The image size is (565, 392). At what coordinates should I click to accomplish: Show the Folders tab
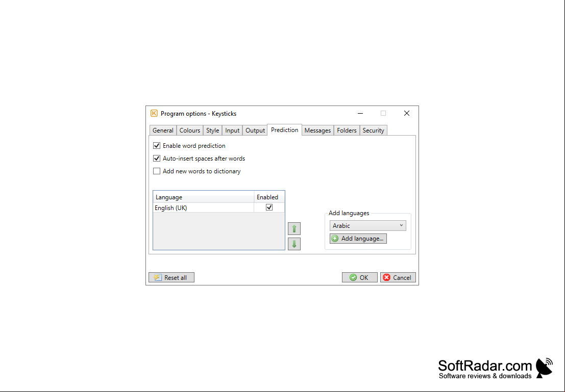pyautogui.click(x=347, y=130)
